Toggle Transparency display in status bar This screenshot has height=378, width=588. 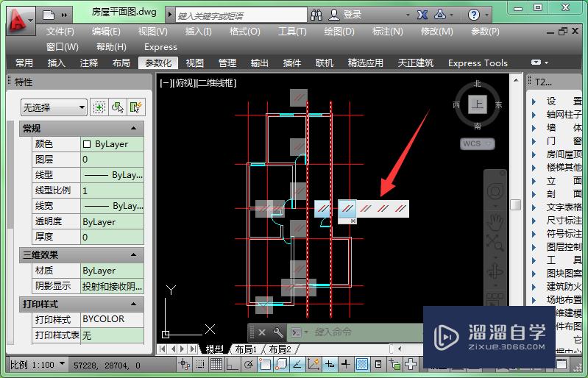click(362, 364)
